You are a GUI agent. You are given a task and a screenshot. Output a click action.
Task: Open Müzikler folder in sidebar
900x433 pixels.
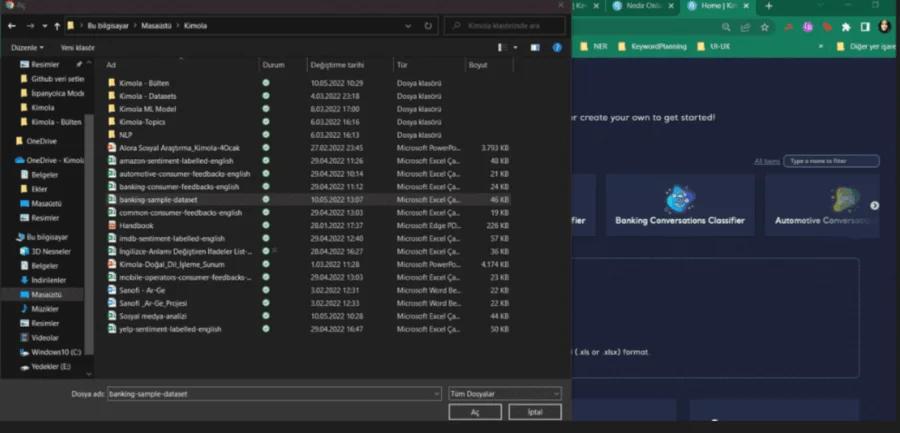pyautogui.click(x=45, y=308)
